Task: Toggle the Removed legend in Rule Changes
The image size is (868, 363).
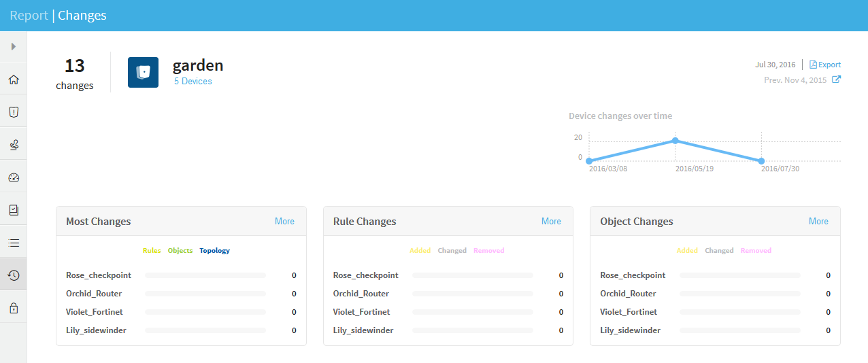Action: tap(488, 251)
